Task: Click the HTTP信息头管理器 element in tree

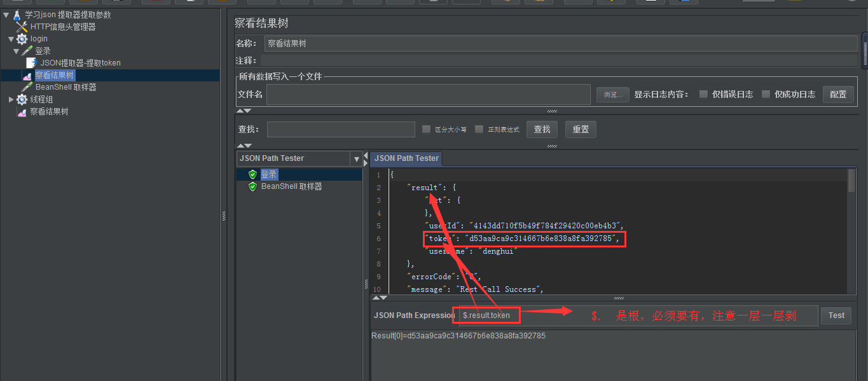Action: click(62, 26)
